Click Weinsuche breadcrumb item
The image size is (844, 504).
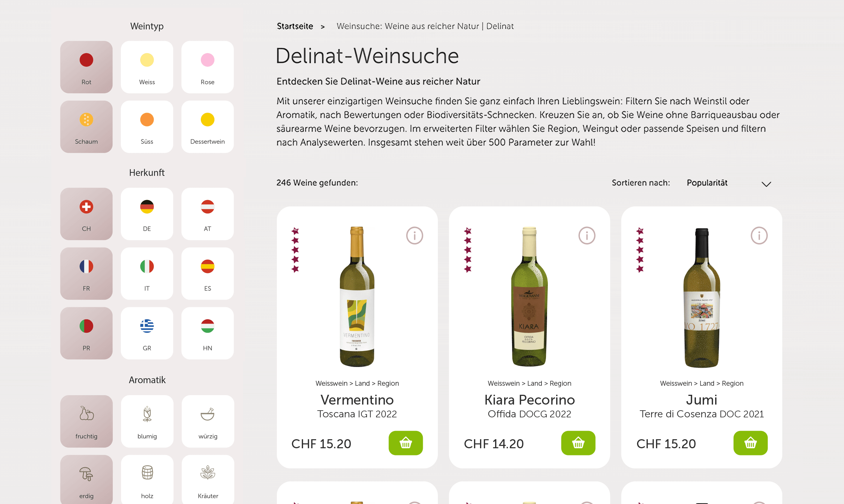pyautogui.click(x=425, y=26)
